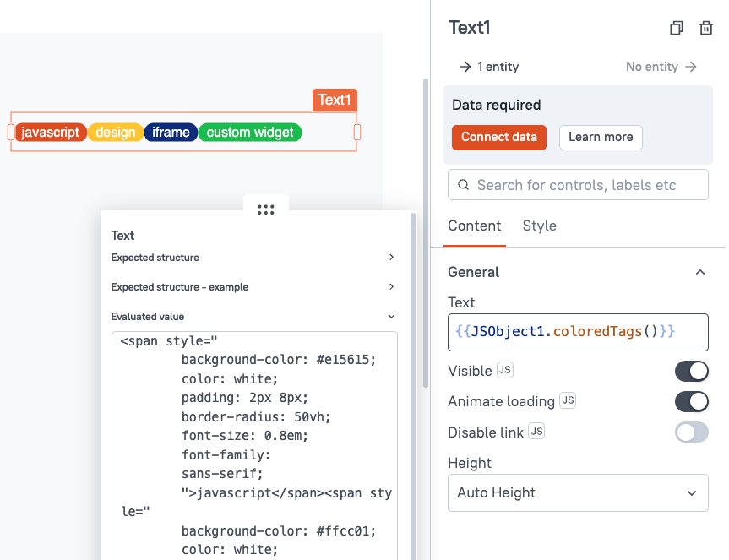Click the magnifier in the controls search bar

point(463,184)
